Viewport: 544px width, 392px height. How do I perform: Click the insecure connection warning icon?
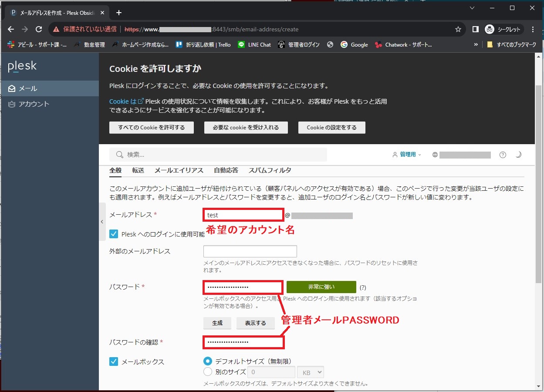[56, 29]
